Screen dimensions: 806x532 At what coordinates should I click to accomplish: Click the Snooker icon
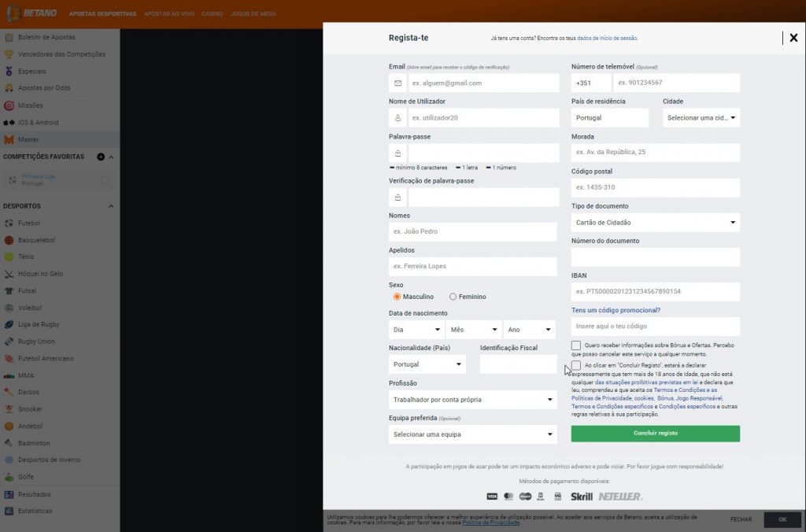tap(9, 409)
